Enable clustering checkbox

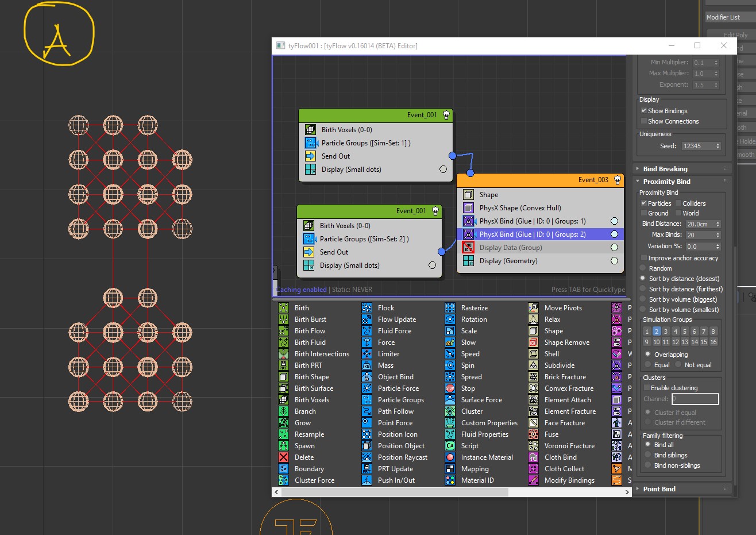tap(647, 388)
